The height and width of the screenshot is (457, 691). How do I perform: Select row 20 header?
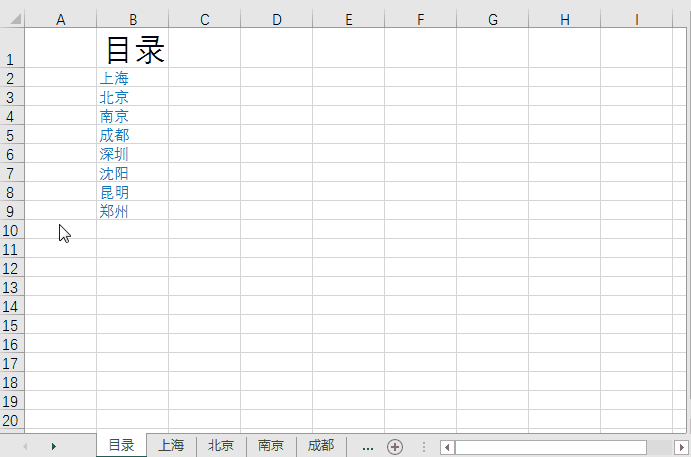point(12,420)
